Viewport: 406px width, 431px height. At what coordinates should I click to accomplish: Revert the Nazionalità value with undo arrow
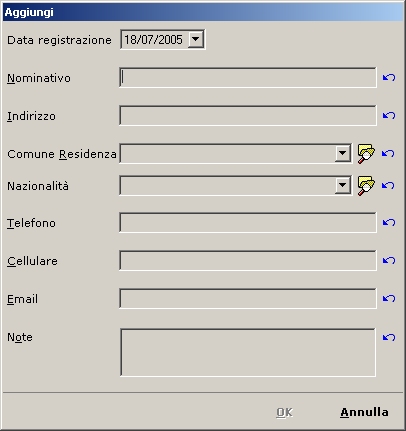point(388,186)
